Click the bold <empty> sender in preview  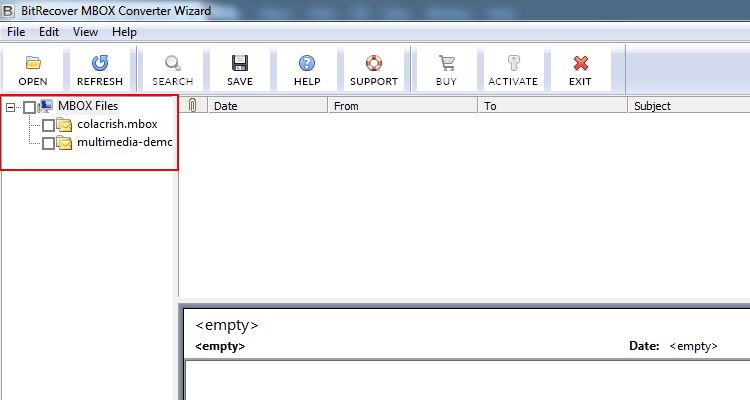pos(220,346)
